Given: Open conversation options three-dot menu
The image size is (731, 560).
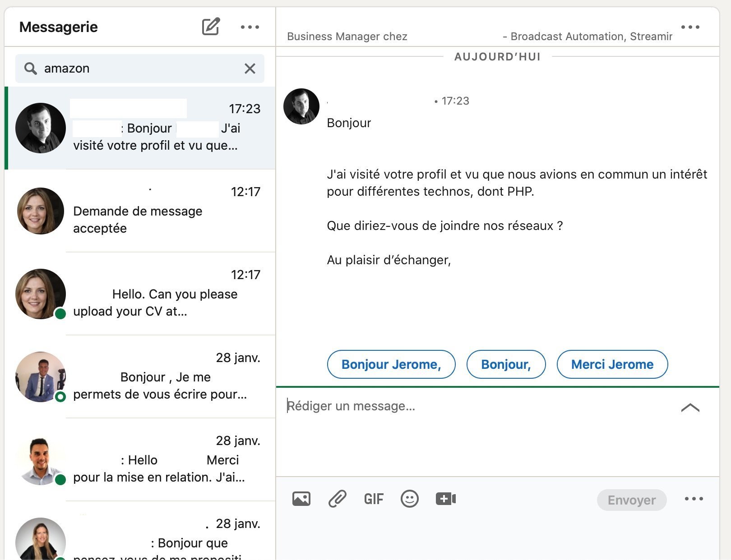Looking at the screenshot, I should click(x=690, y=27).
